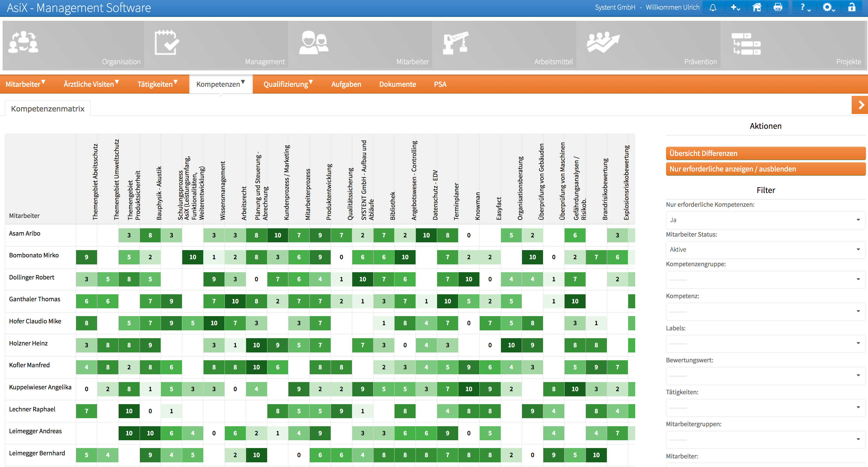Screen dimensions: 868x467
Task: Print the page via printer icon
Action: coord(778,8)
